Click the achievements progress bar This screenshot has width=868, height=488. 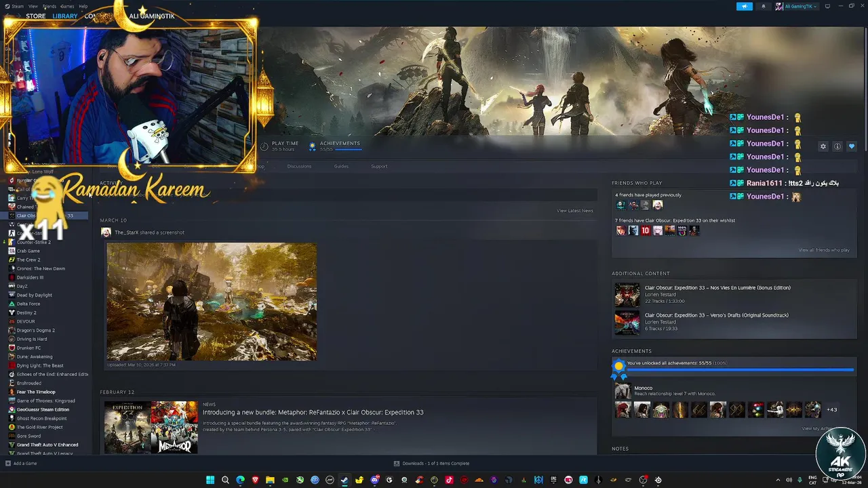[740, 370]
